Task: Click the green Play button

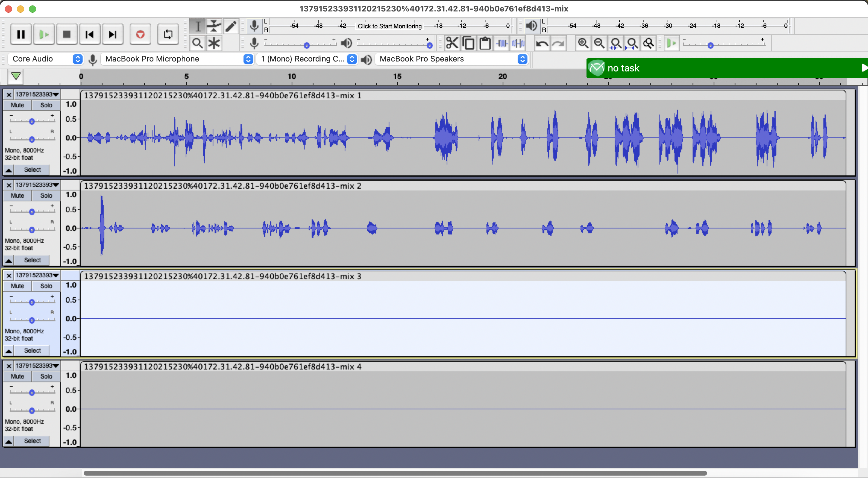Action: (x=44, y=34)
